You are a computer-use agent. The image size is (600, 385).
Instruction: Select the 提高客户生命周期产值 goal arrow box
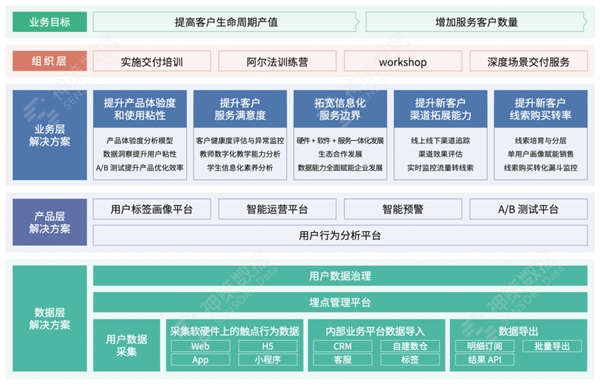click(x=226, y=22)
